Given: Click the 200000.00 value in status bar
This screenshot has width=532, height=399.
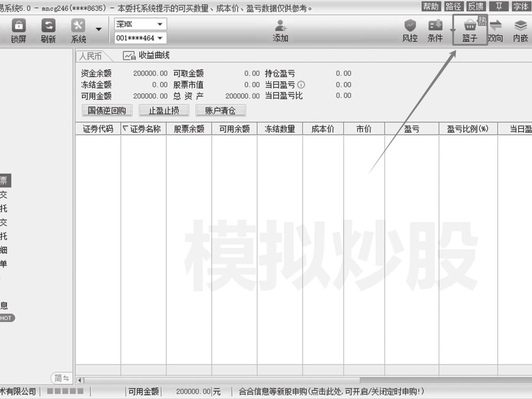Looking at the screenshot, I should [193, 391].
